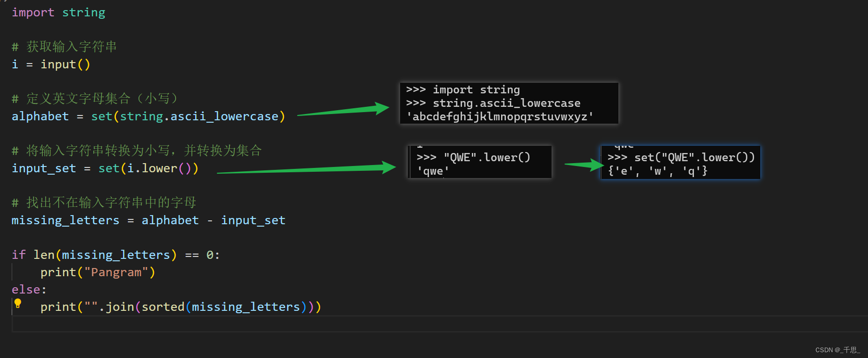
Task: Click '>>> "QWE".lower()' in terminal snippet
Action: pos(473,158)
